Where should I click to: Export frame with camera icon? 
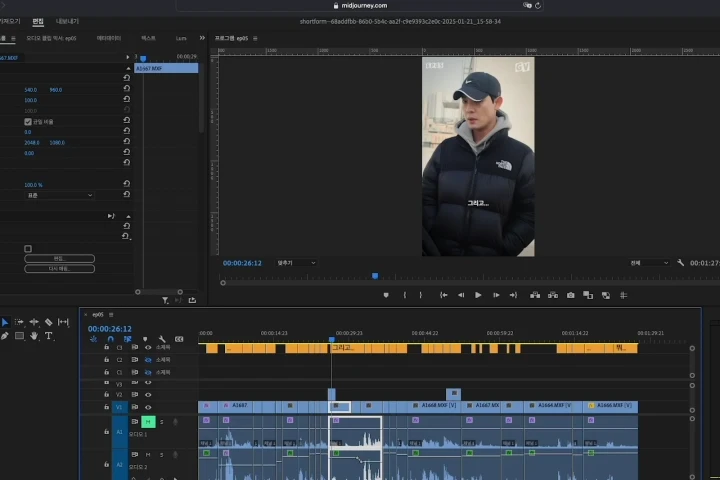(570, 295)
